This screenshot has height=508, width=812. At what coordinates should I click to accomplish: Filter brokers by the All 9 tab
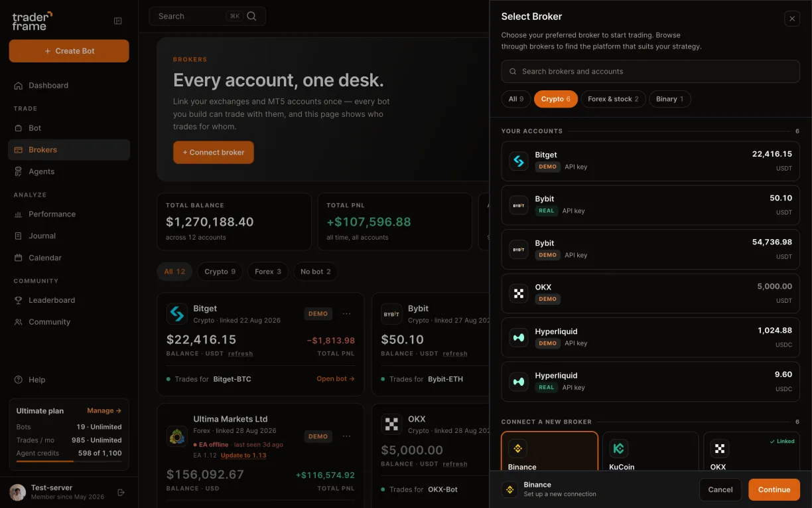516,99
